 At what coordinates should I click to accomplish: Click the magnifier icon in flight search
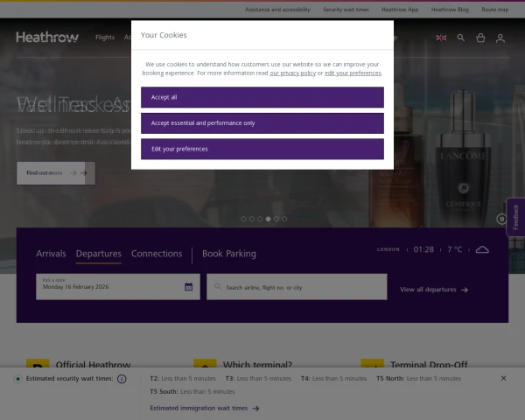pyautogui.click(x=218, y=287)
